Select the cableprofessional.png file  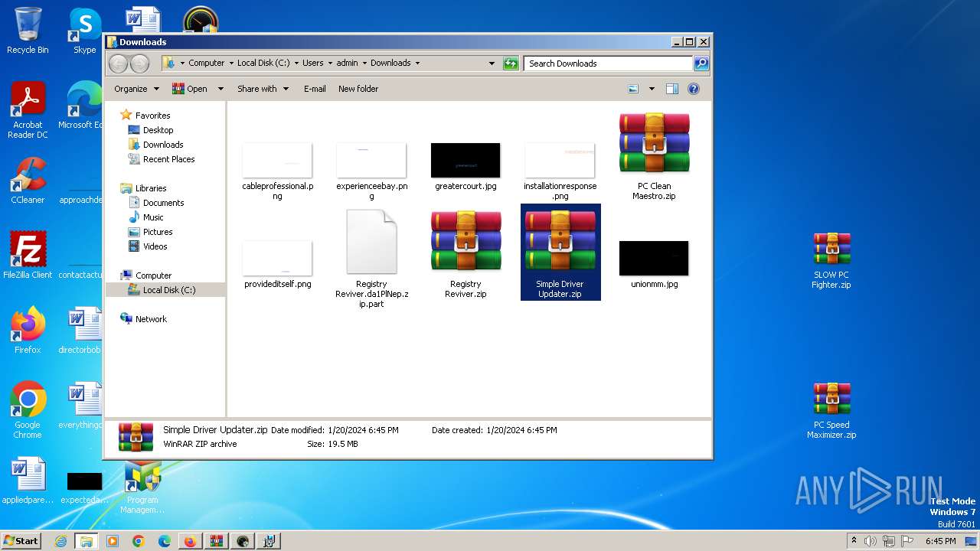(277, 171)
